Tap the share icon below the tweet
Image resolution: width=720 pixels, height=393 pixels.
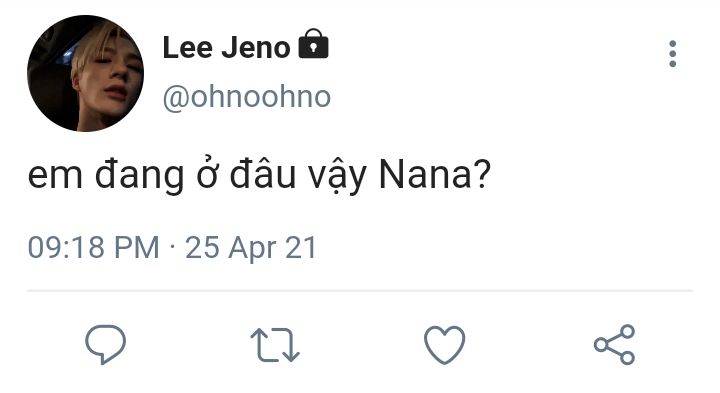(614, 344)
